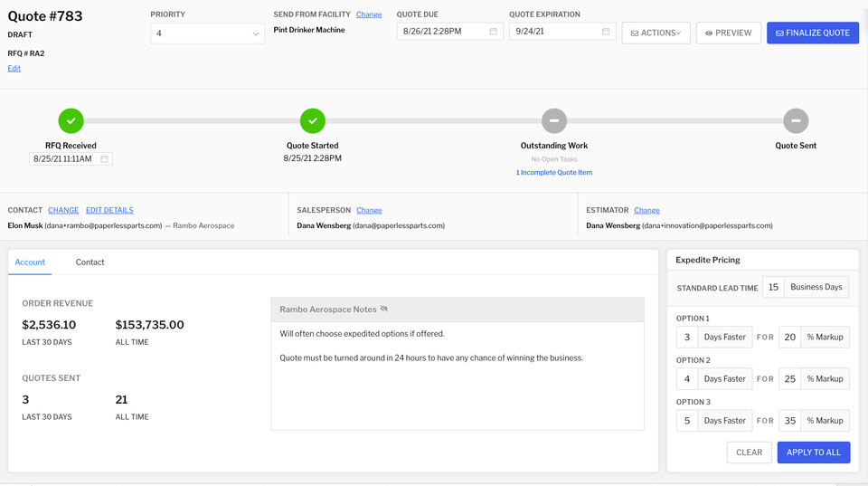
Task: Click the EDIT DETAILS link
Action: coord(109,210)
